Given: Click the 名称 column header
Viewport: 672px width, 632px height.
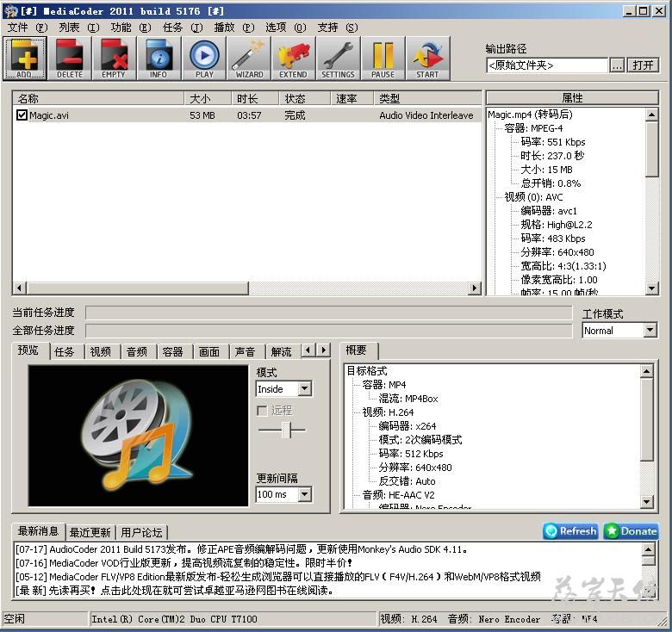Looking at the screenshot, I should 98,98.
